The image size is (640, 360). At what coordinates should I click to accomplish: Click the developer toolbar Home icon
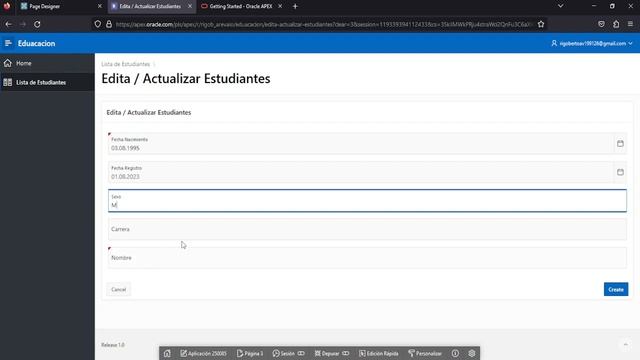click(x=167, y=353)
